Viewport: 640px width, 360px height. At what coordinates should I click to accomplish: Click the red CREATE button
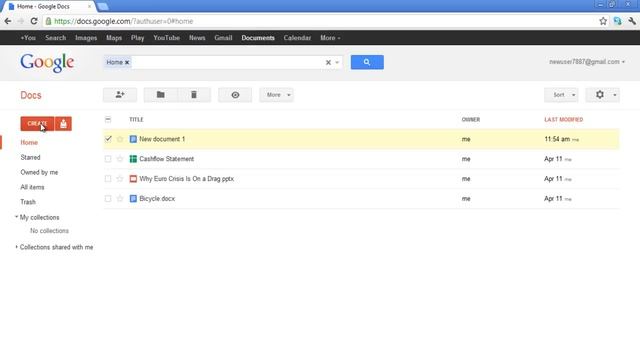(37, 124)
